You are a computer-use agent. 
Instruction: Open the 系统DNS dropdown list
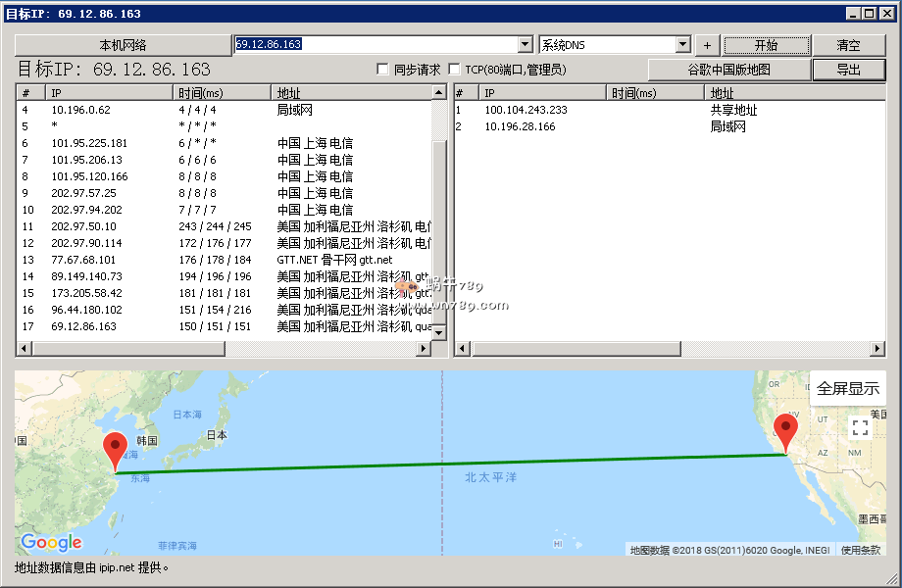click(x=682, y=45)
